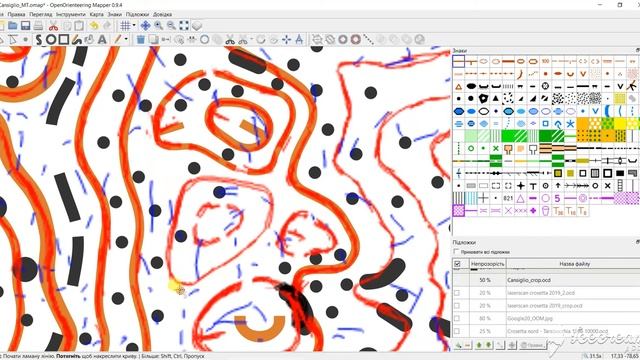Select the Cansiglio_crop.ocd template row
This screenshot has width=640, height=360.
point(546,280)
